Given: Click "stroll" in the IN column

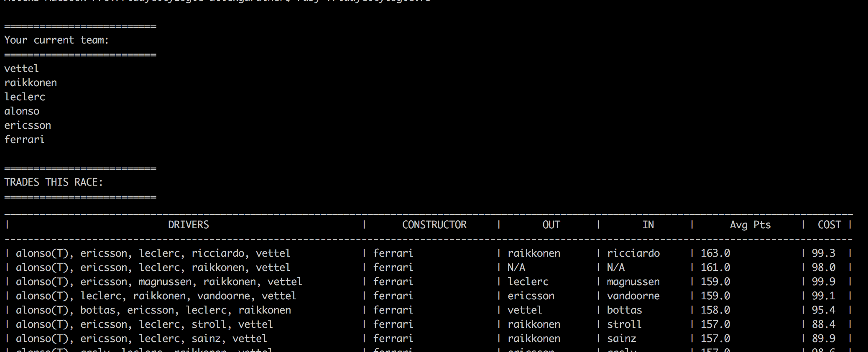Looking at the screenshot, I should click(624, 324).
